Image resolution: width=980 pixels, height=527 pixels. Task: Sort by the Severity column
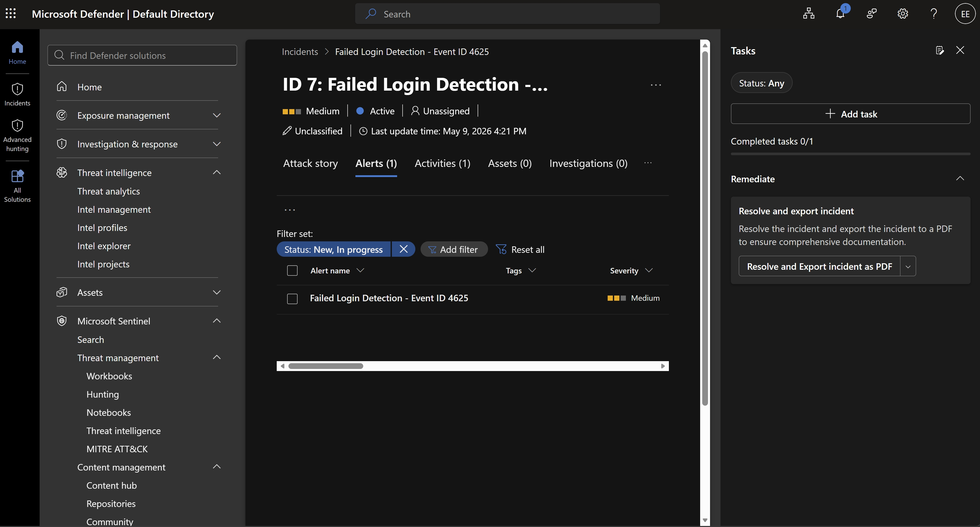(x=632, y=270)
